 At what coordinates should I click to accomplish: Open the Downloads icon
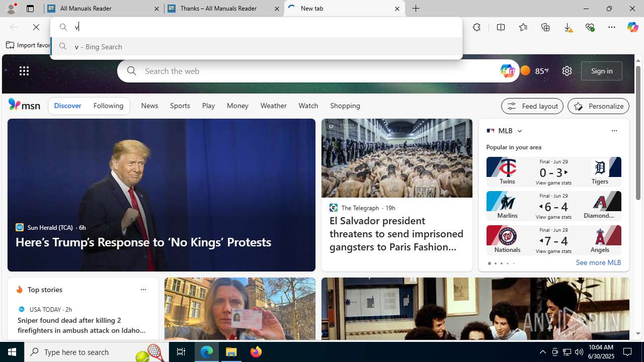click(568, 27)
